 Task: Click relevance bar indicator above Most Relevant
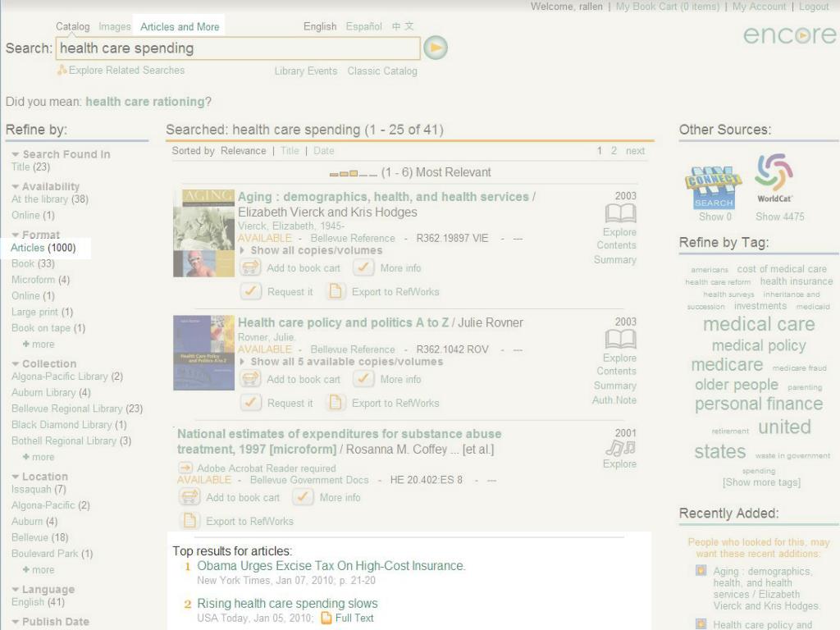tap(353, 174)
